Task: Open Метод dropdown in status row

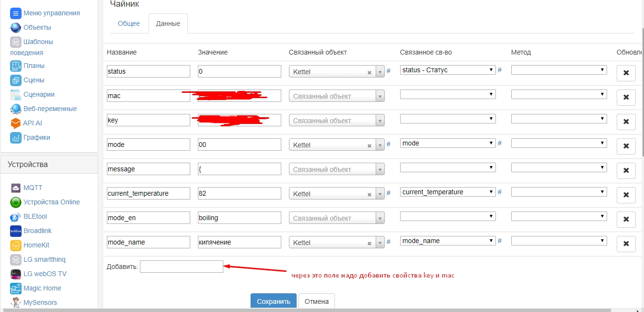Action: (559, 70)
